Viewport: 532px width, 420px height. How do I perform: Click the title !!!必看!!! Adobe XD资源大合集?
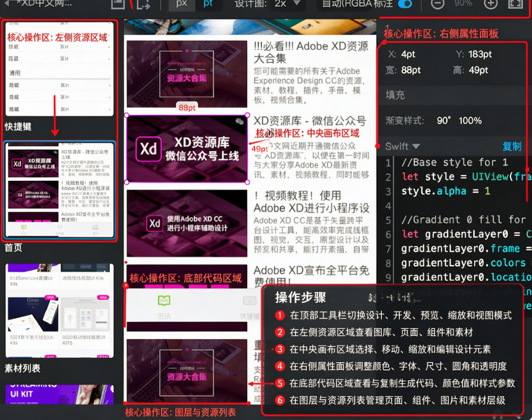[311, 52]
